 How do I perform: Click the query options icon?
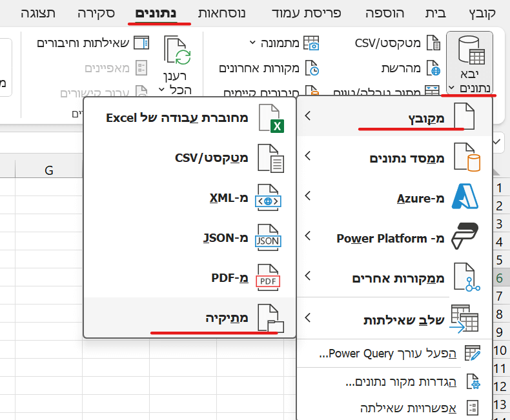[x=473, y=408]
